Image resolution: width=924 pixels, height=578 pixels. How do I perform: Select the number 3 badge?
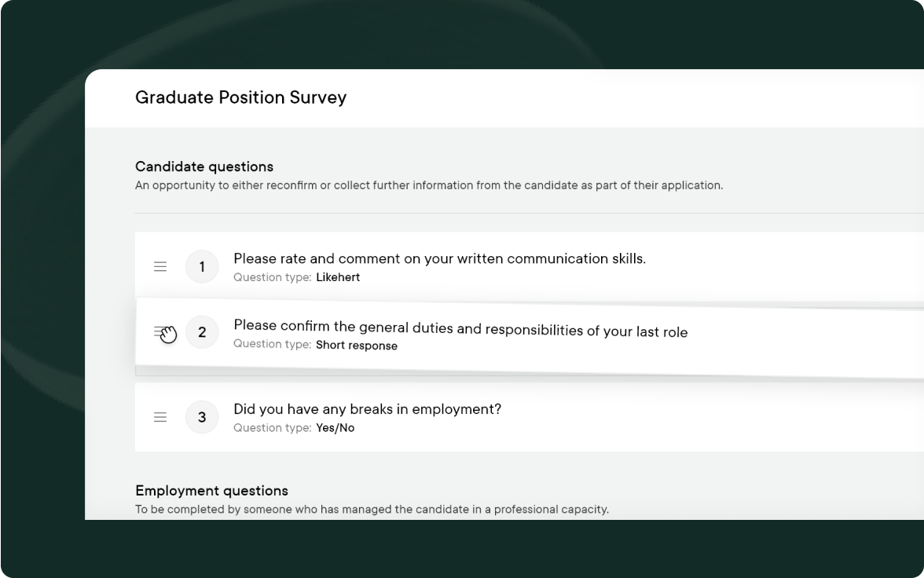point(202,417)
